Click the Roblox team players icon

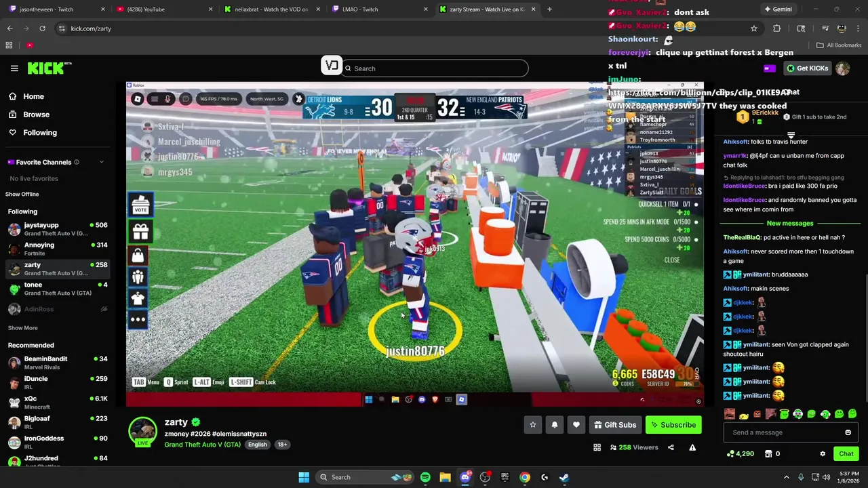coord(138,277)
